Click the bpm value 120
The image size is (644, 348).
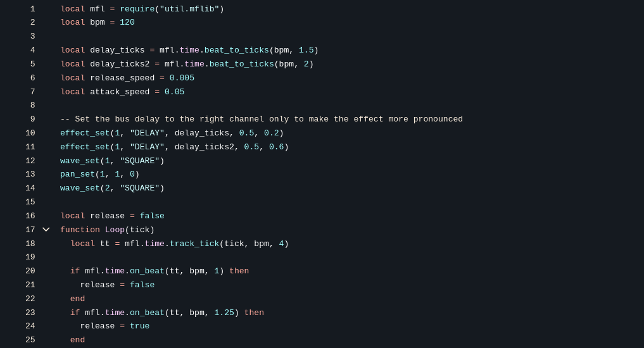127,23
